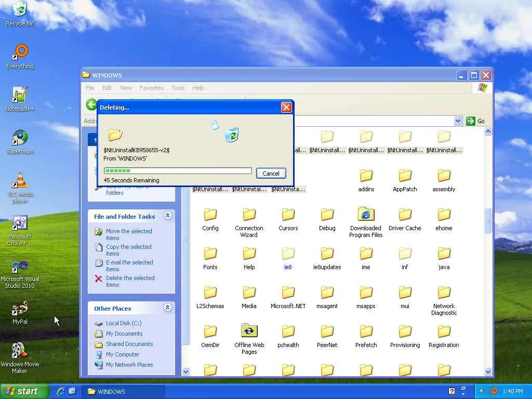Screen dimensions: 532x399
Task: Select the Debug folder
Action: [x=327, y=219]
